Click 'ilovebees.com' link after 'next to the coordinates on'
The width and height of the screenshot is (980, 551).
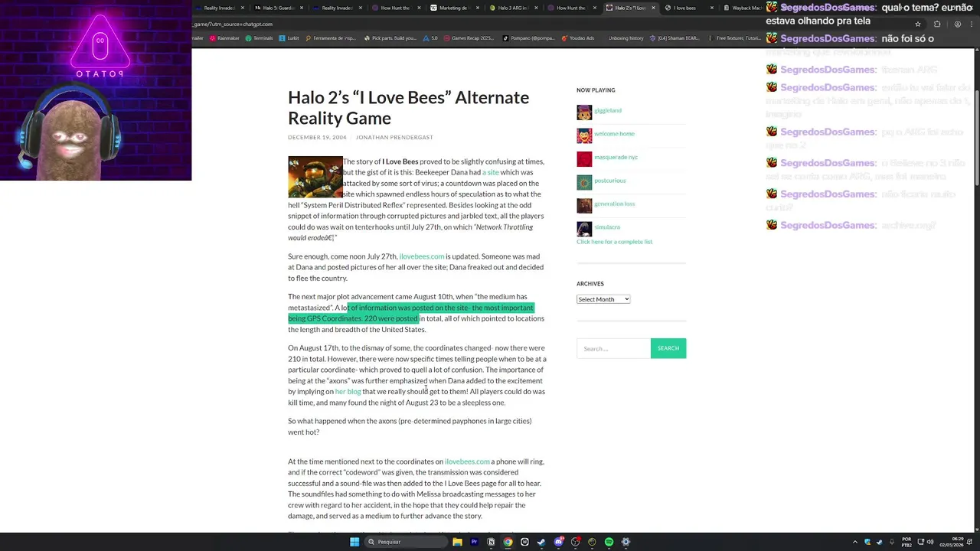coord(467,461)
